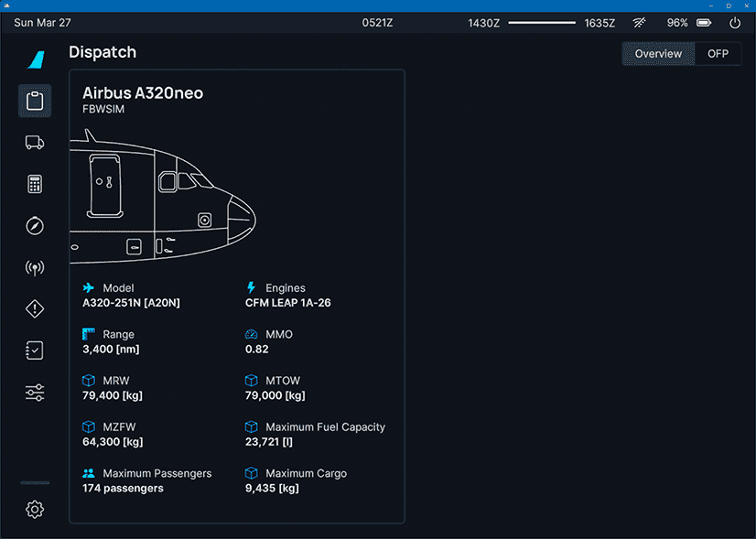Viewport: 756px width, 539px height.
Task: Click the battery icon showing 96%
Action: coord(704,23)
